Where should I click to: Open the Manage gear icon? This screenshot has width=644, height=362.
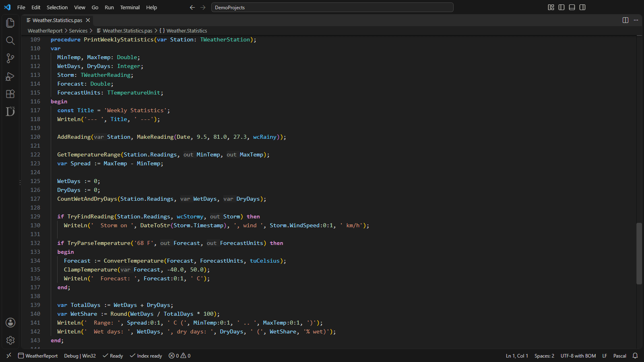tap(10, 340)
